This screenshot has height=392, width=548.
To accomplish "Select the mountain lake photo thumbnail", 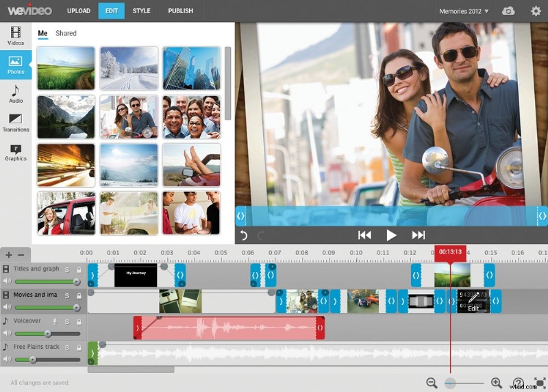I will pyautogui.click(x=66, y=117).
